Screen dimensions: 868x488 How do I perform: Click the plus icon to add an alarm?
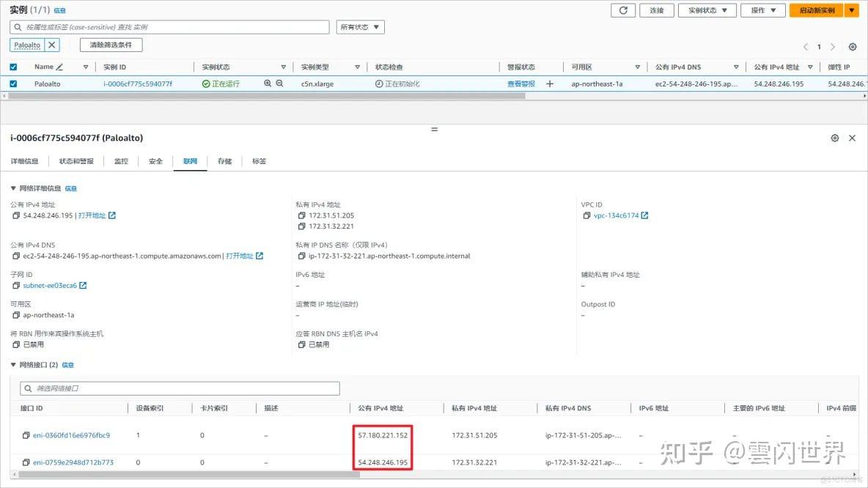tap(551, 83)
